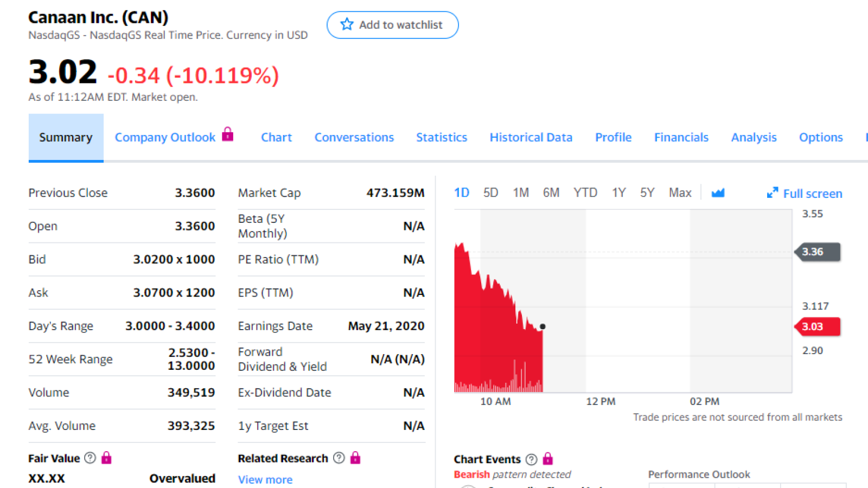Click the Forward Dividend & Yield label
Viewport: 868px width, 488px height.
pos(282,359)
